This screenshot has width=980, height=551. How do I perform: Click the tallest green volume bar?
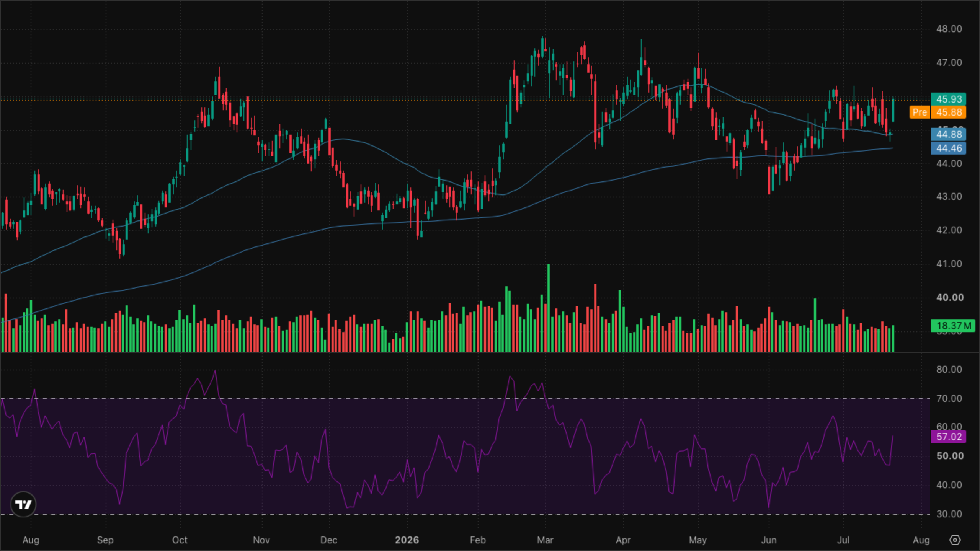click(x=549, y=308)
